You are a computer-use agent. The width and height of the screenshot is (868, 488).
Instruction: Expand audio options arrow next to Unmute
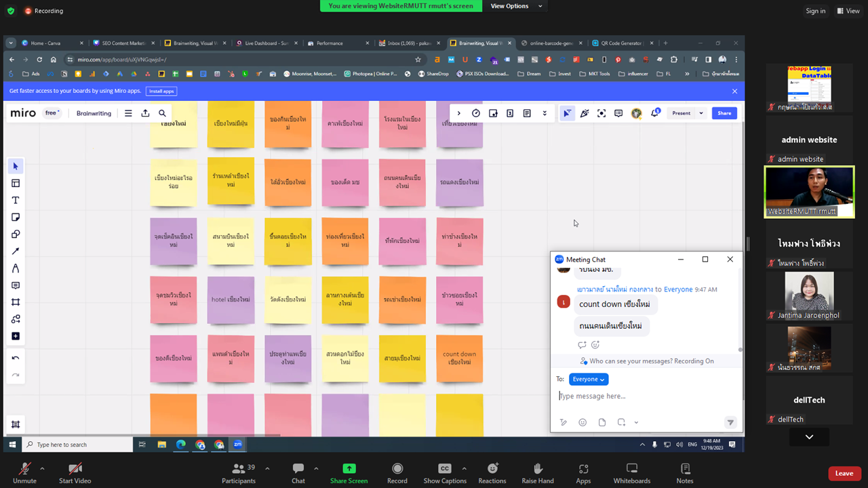click(42, 468)
